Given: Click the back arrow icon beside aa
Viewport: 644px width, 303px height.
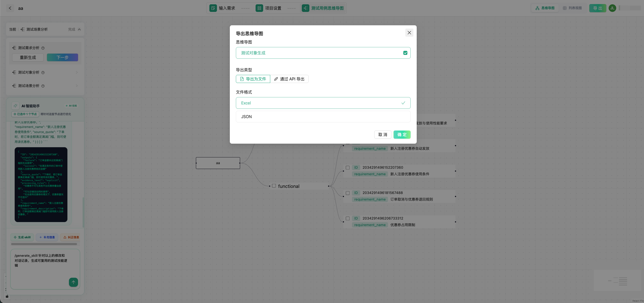Looking at the screenshot, I should point(10,8).
